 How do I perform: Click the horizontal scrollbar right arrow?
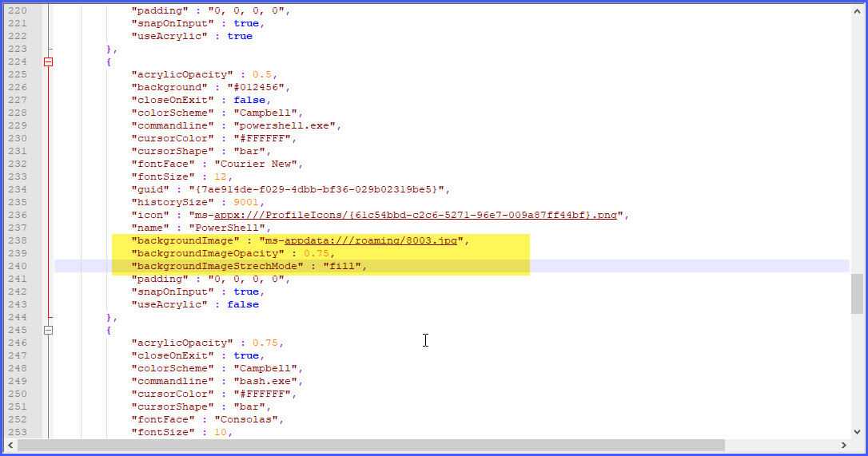tap(843, 445)
